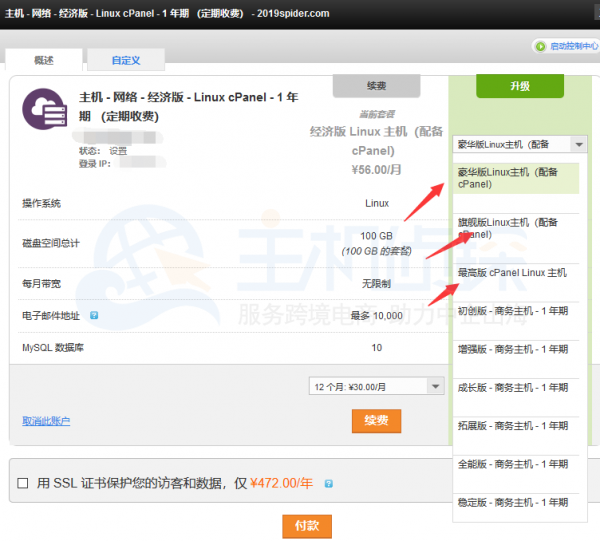Open the upgrade plan dropdown

[x=519, y=144]
